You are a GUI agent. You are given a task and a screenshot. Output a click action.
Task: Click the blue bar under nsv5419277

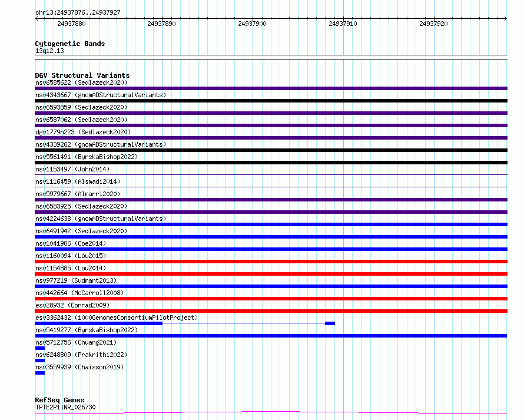coord(271,336)
